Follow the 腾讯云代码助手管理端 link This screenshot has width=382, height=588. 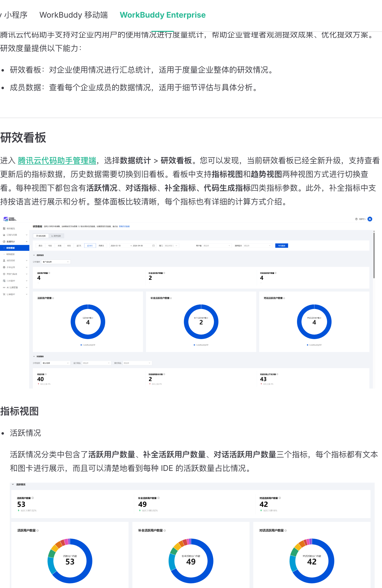(x=57, y=160)
